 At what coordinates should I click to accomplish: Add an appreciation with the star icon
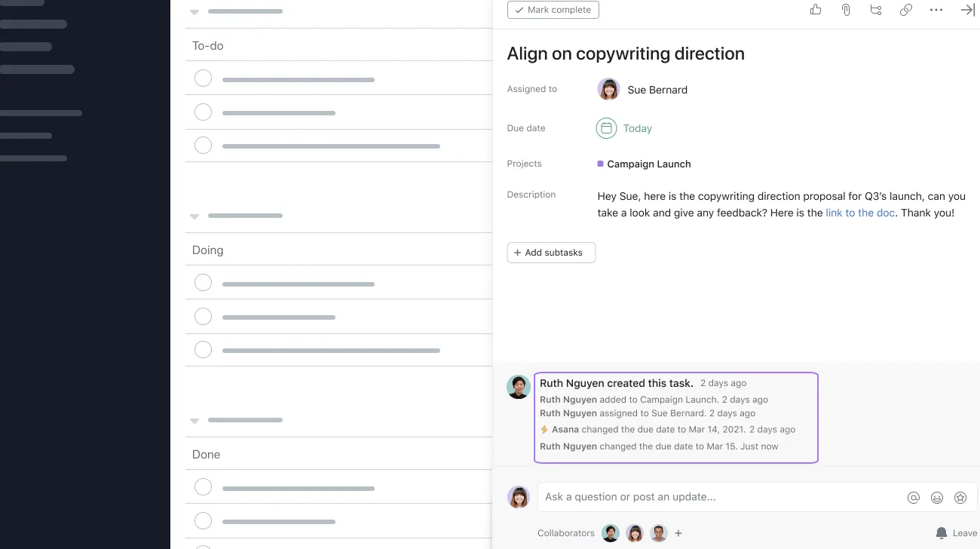coord(960,498)
